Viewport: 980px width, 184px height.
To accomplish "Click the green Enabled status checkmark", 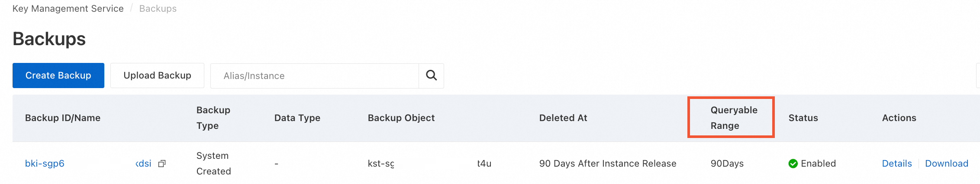I will (x=793, y=164).
